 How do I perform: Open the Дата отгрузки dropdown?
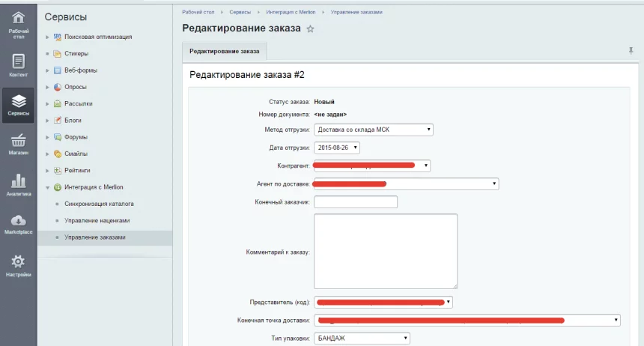(x=337, y=148)
